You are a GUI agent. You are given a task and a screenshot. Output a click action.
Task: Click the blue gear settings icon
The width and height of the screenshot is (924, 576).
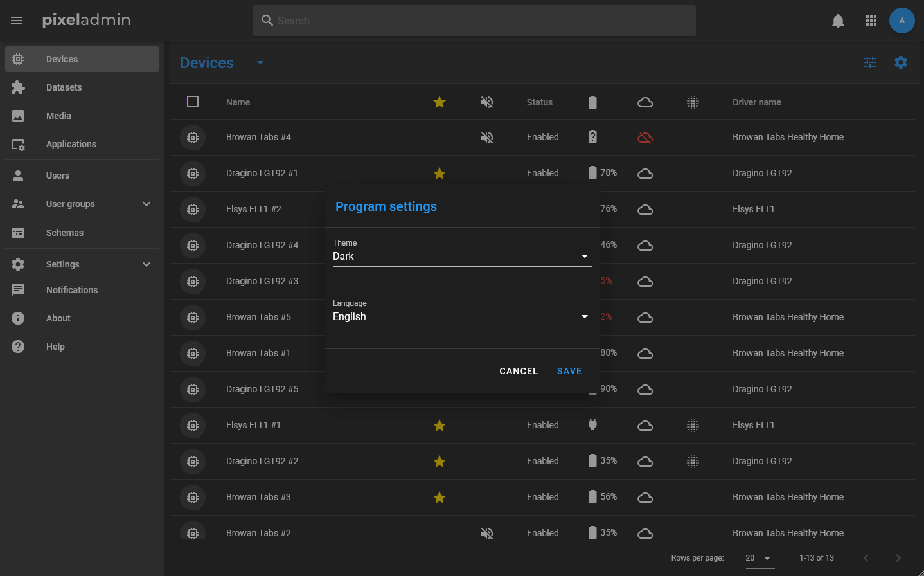pos(901,62)
